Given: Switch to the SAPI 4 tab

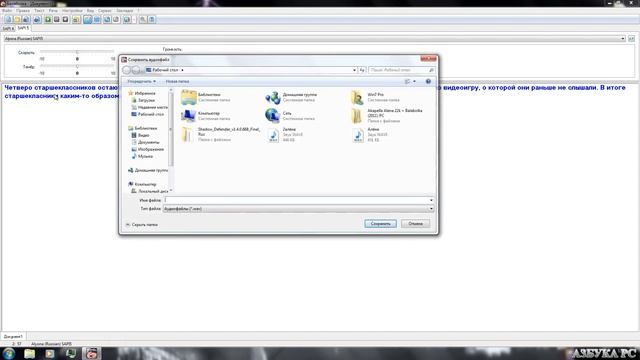Looking at the screenshot, I should tap(8, 29).
